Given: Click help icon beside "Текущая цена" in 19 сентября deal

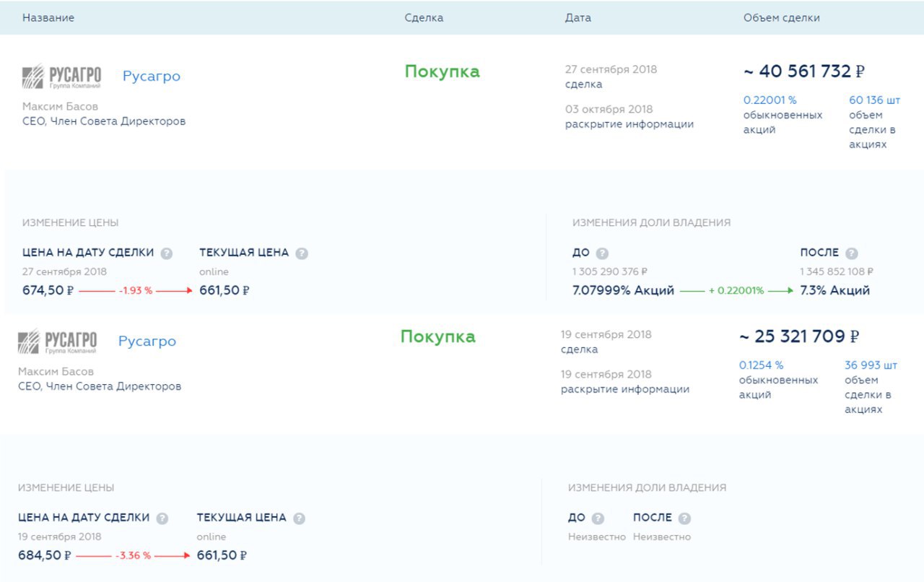Looking at the screenshot, I should click(299, 518).
